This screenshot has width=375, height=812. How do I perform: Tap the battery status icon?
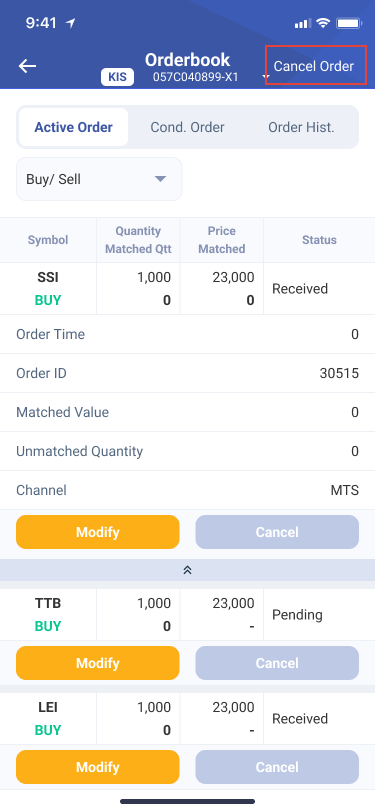pyautogui.click(x=349, y=23)
